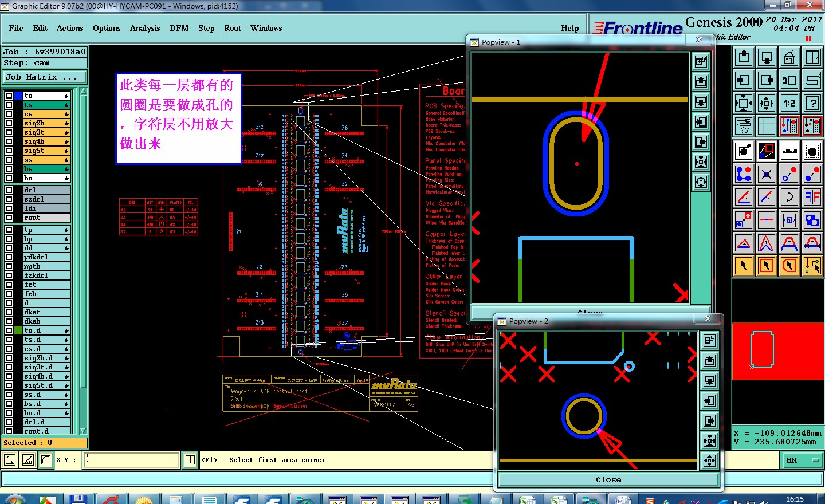
Task: Open the wrench and palette settings icon
Action: [744, 126]
